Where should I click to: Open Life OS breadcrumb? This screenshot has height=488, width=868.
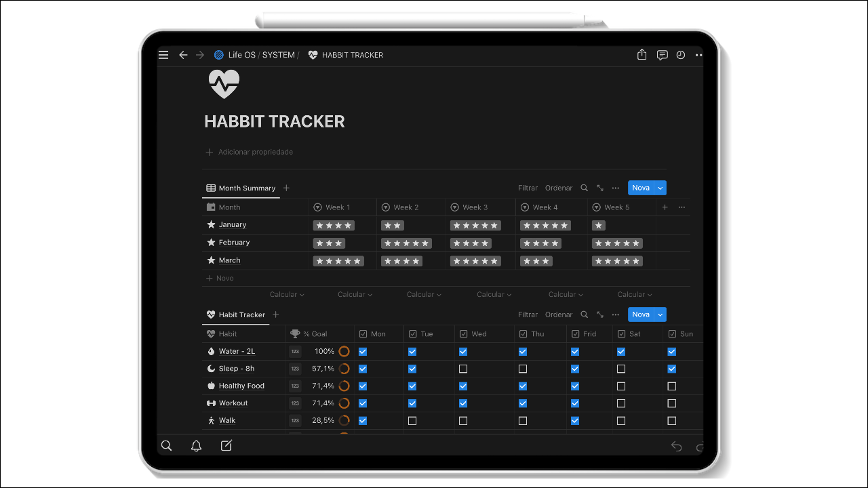pyautogui.click(x=242, y=55)
